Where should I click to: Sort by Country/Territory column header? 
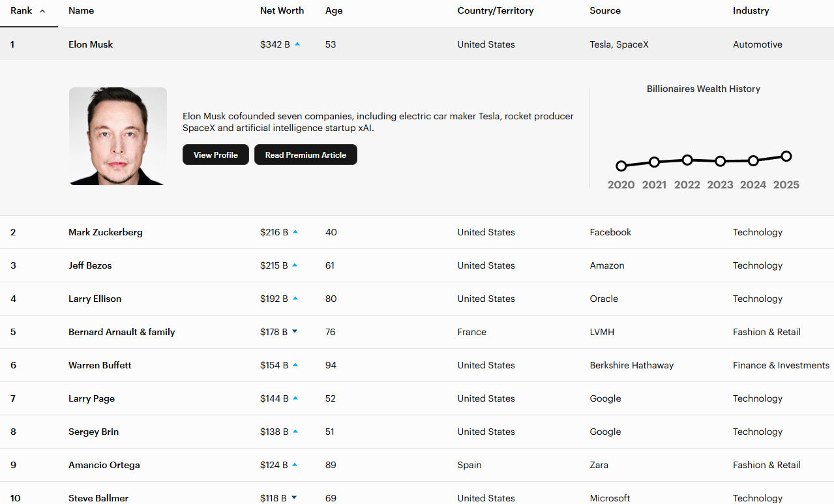(496, 11)
